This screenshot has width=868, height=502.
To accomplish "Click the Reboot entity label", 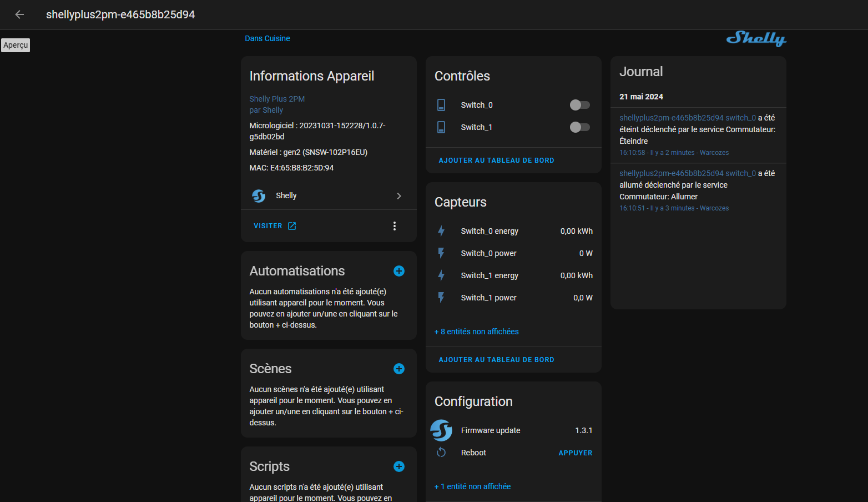I will [x=473, y=453].
